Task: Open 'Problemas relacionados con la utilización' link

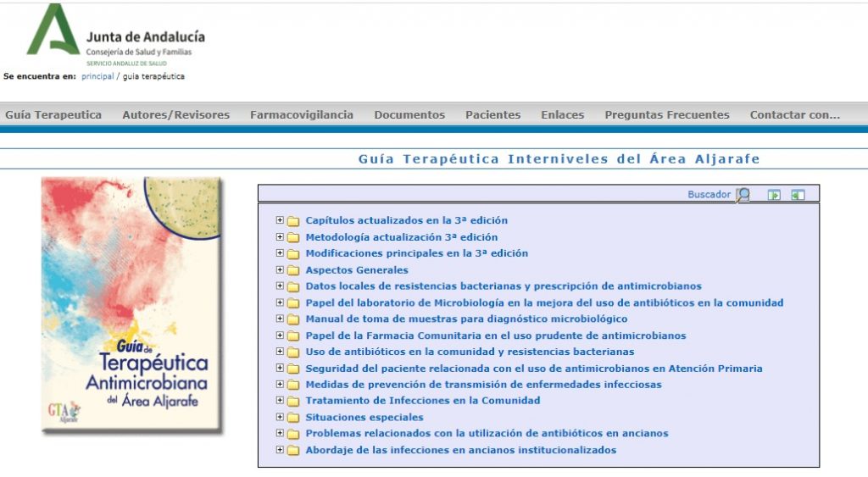Action: pyautogui.click(x=487, y=434)
